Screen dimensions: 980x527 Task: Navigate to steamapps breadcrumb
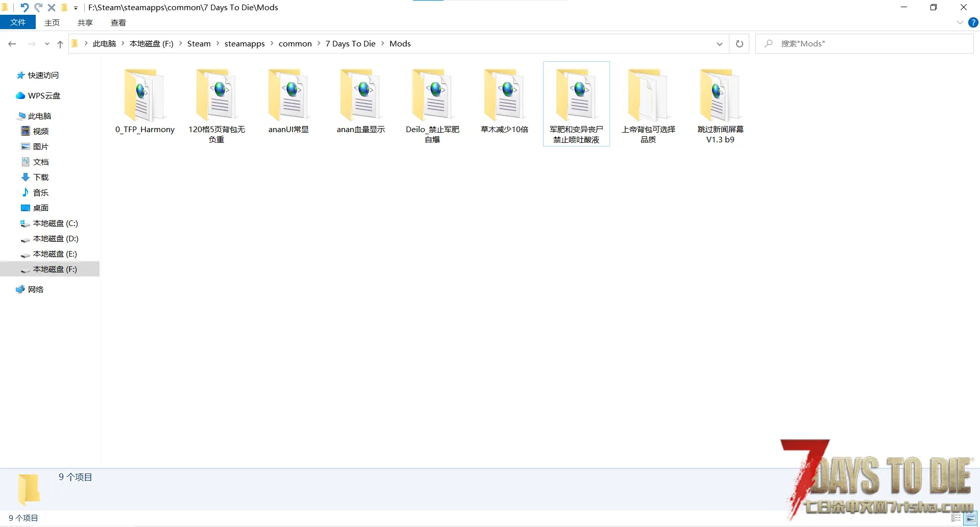click(244, 43)
